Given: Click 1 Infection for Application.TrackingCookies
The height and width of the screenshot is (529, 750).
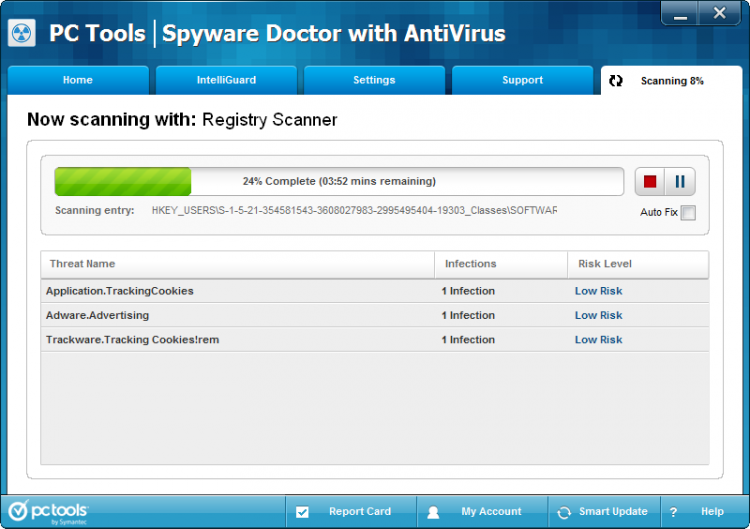Looking at the screenshot, I should (468, 291).
